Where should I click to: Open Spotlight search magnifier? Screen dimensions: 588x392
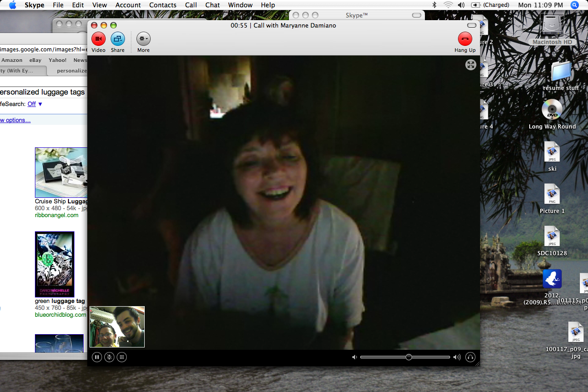click(574, 5)
